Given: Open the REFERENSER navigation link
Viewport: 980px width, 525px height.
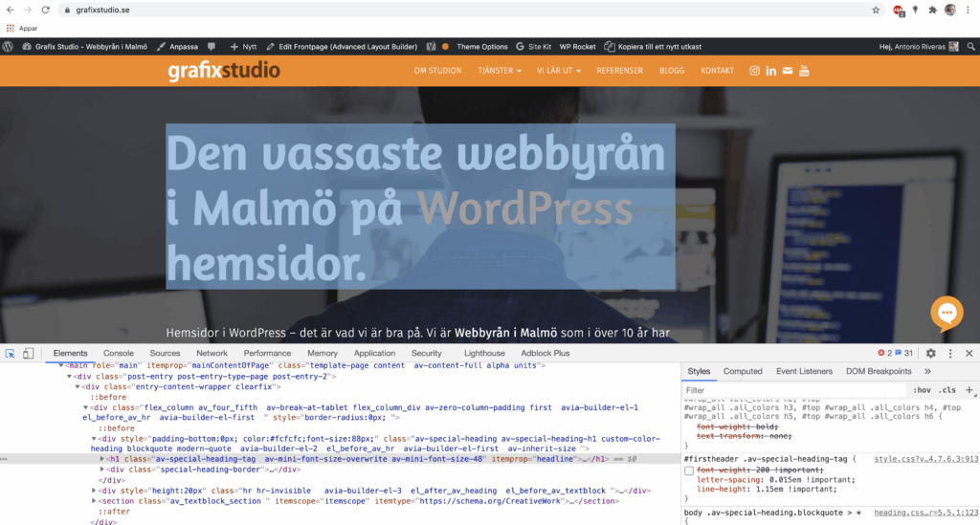Looking at the screenshot, I should coord(619,71).
